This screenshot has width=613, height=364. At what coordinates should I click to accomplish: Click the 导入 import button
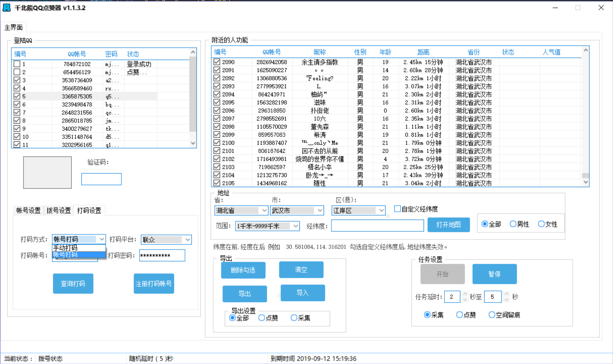(302, 293)
